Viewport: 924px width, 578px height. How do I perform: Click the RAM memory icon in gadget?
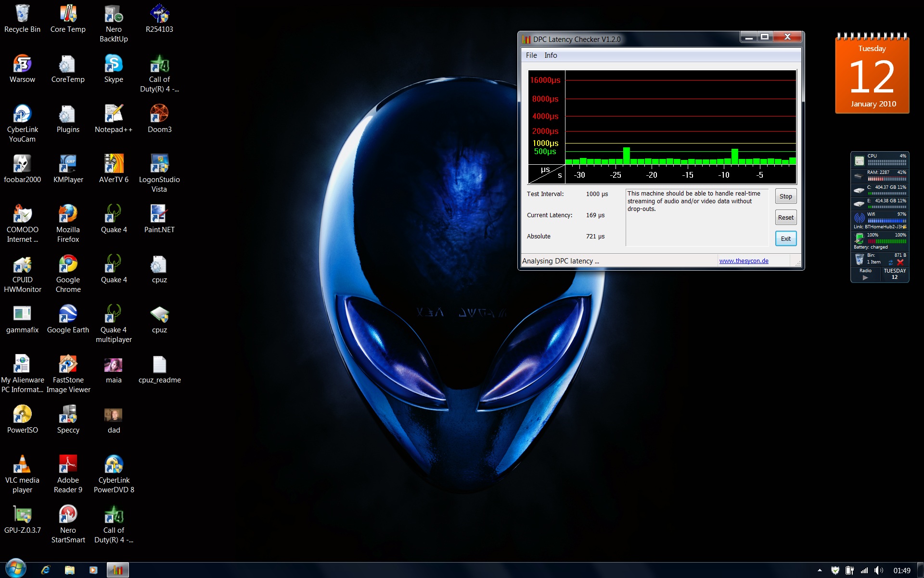[859, 176]
